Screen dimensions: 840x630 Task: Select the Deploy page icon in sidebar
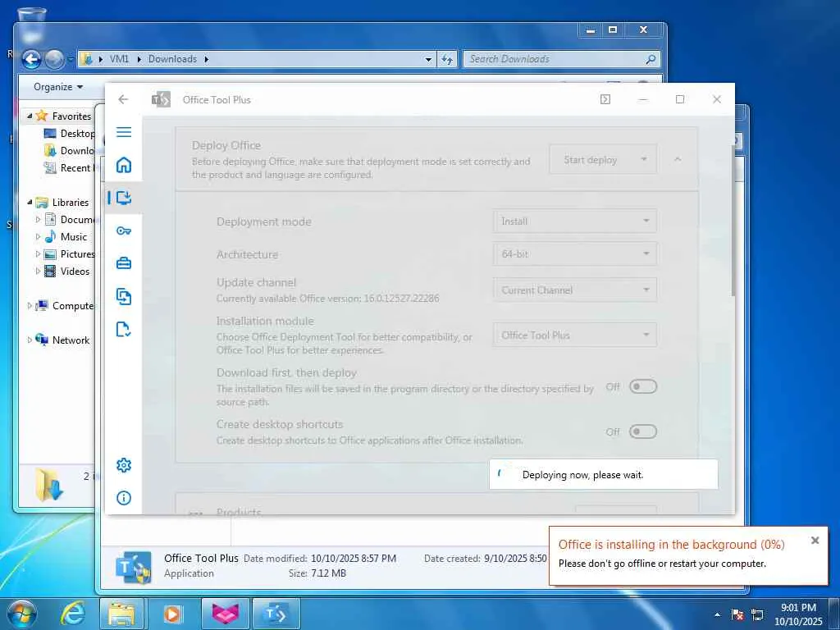124,198
